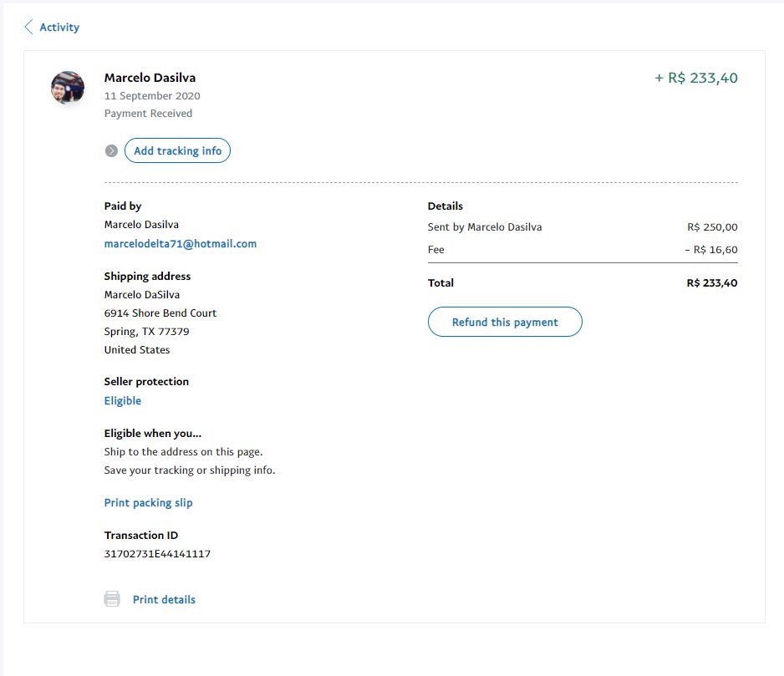Click the back chevron arrow icon
The height and width of the screenshot is (676, 784).
point(28,28)
